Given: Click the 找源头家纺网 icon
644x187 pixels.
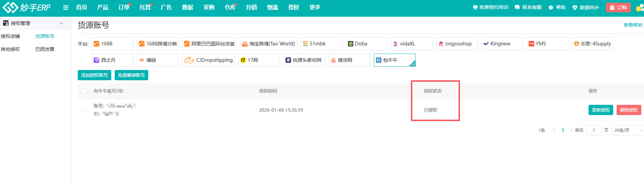Looking at the screenshot, I should pyautogui.click(x=288, y=60).
